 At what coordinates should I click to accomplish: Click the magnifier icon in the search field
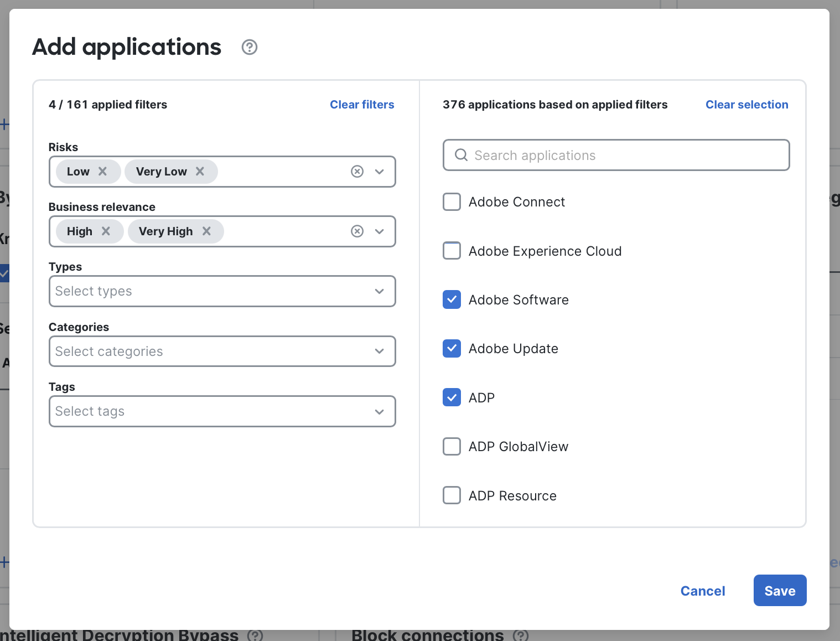461,155
